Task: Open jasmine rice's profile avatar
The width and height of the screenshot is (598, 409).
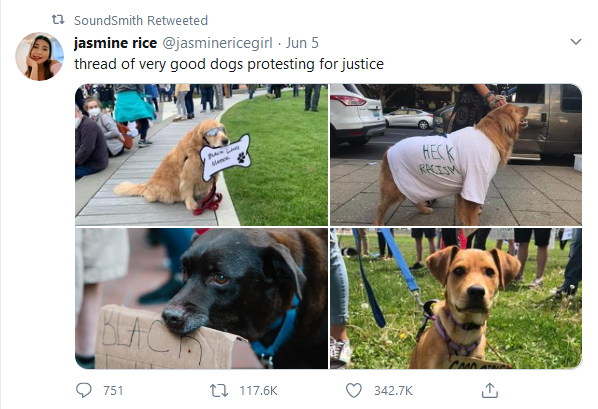Action: [39, 56]
